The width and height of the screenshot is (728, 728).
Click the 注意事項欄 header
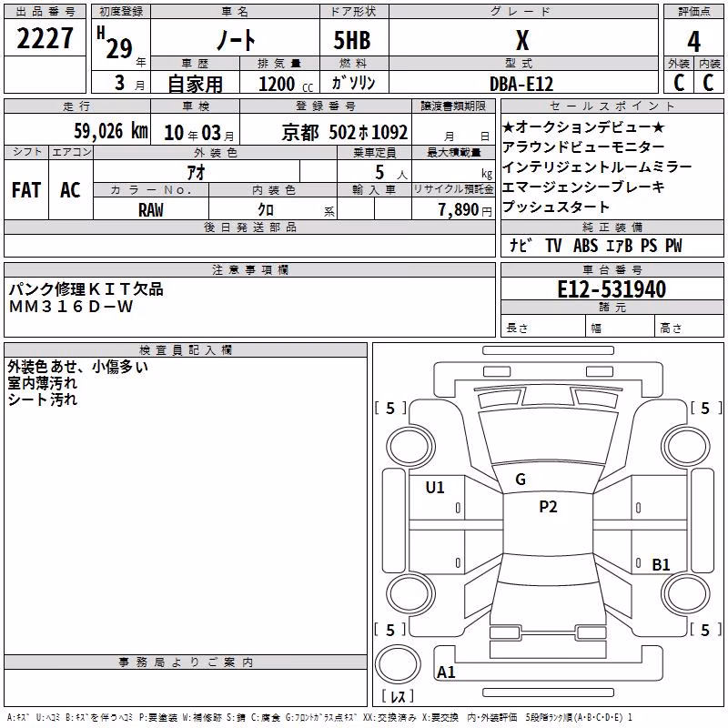coord(249,269)
